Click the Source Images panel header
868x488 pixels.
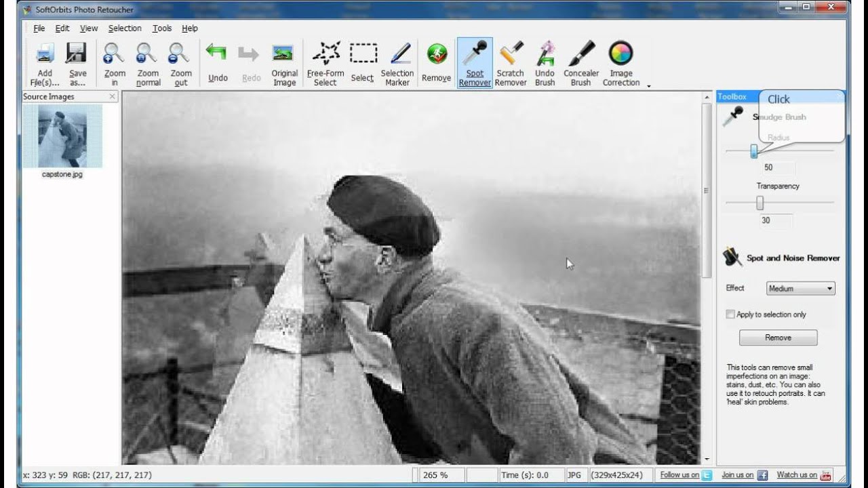(x=70, y=97)
